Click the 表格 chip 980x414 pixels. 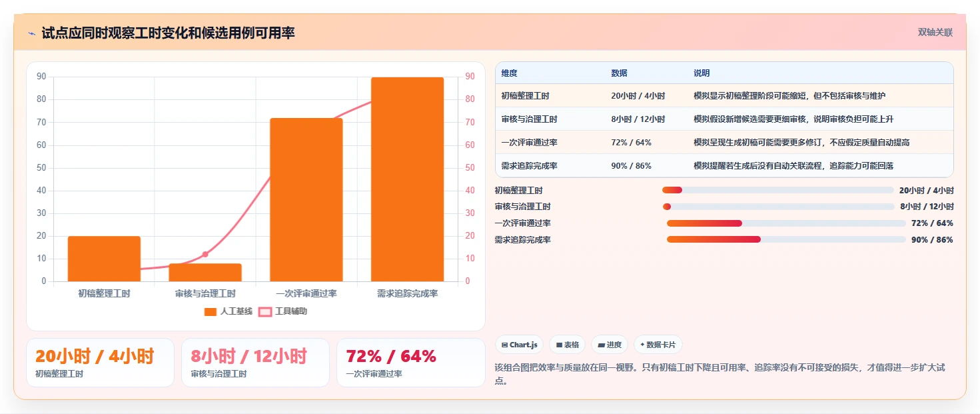(x=567, y=345)
